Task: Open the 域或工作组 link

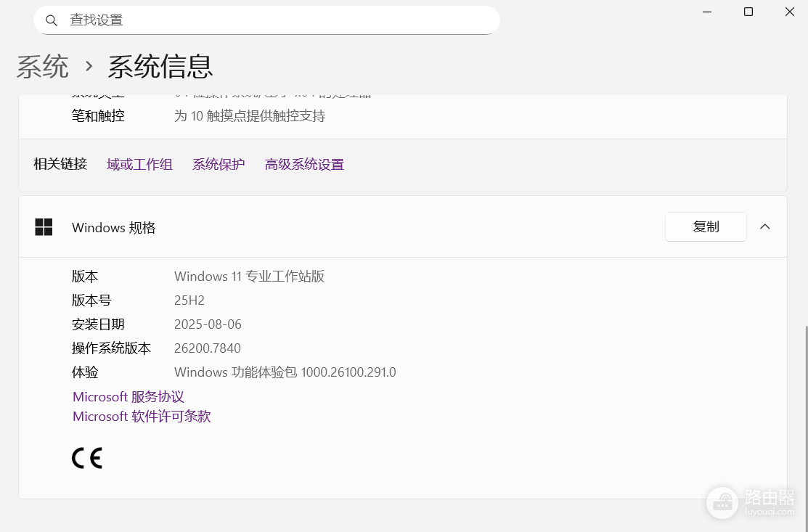Action: click(x=139, y=165)
